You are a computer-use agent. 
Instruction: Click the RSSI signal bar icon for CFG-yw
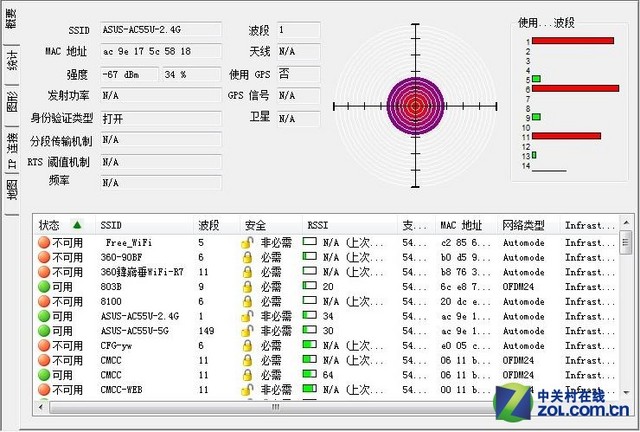click(309, 345)
